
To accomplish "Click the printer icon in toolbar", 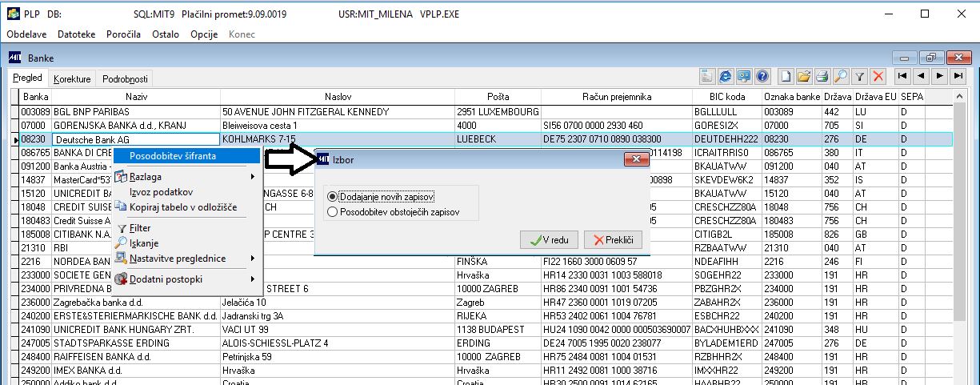I will click(x=822, y=77).
